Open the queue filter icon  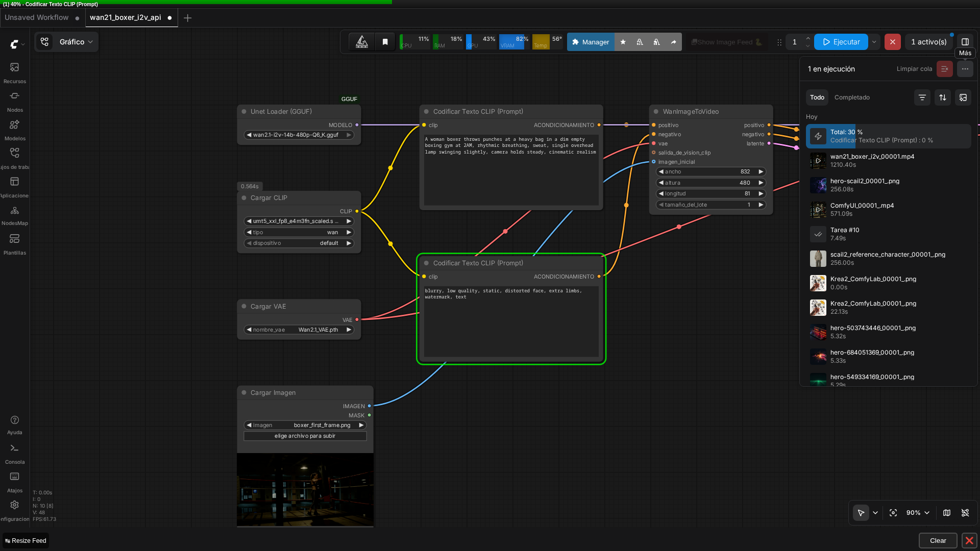pos(922,97)
